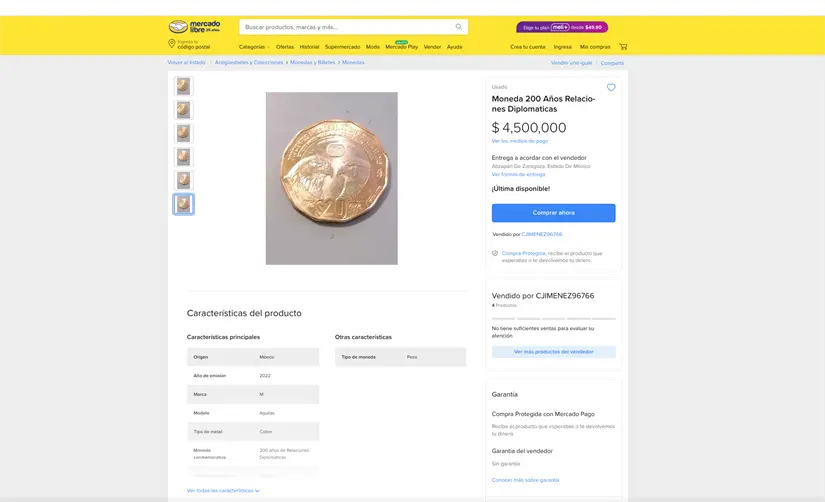Expand Ver todas las características
This screenshot has height=502, width=825.
tap(223, 491)
